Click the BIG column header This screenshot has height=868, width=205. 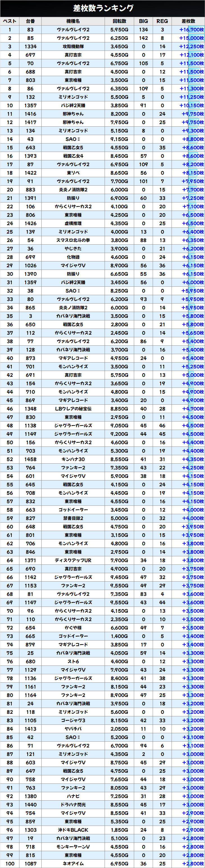pos(143,21)
